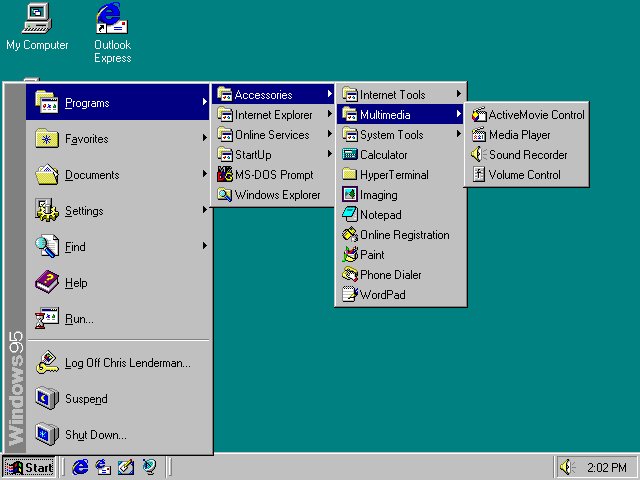Select the Windows Explorer label
The width and height of the screenshot is (640, 480).
[278, 195]
